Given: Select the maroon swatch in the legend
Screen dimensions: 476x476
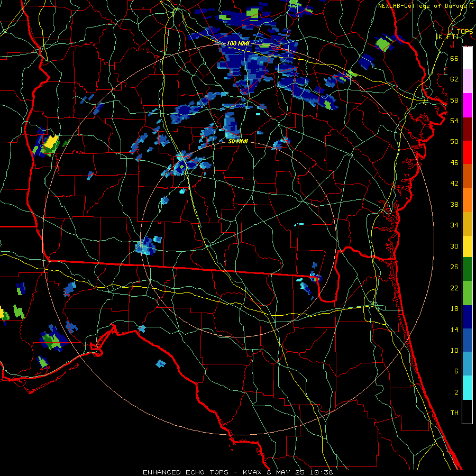Looking at the screenshot, I should pos(467,129).
